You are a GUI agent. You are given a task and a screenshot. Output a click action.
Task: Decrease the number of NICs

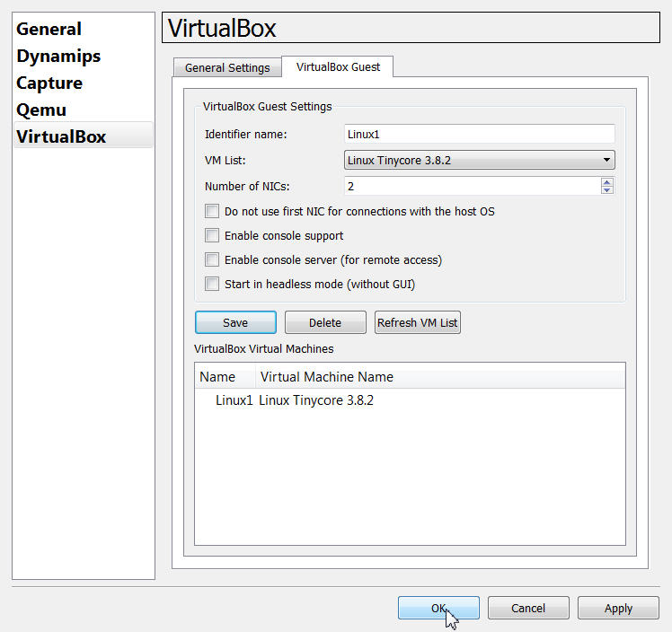pyautogui.click(x=606, y=189)
